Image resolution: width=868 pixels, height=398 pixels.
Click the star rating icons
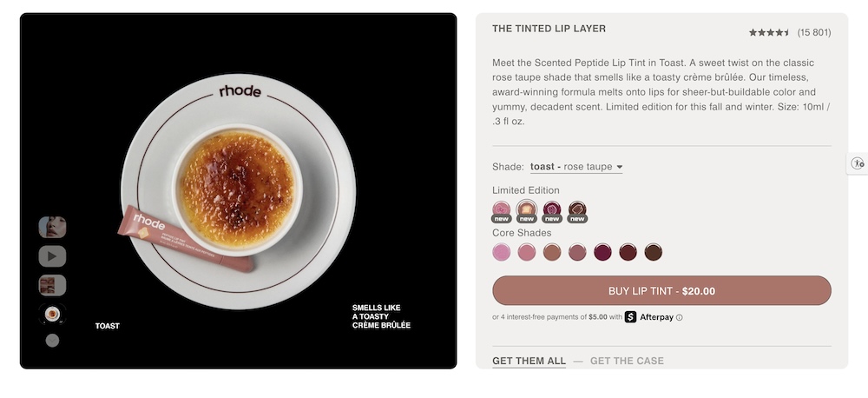click(x=769, y=33)
